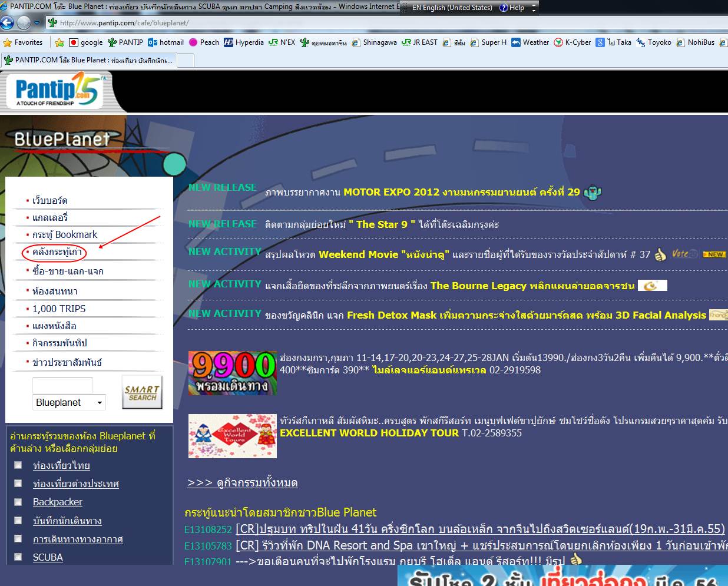Click the SMART SEARCH button
Image resolution: width=728 pixels, height=586 pixels.
click(142, 392)
